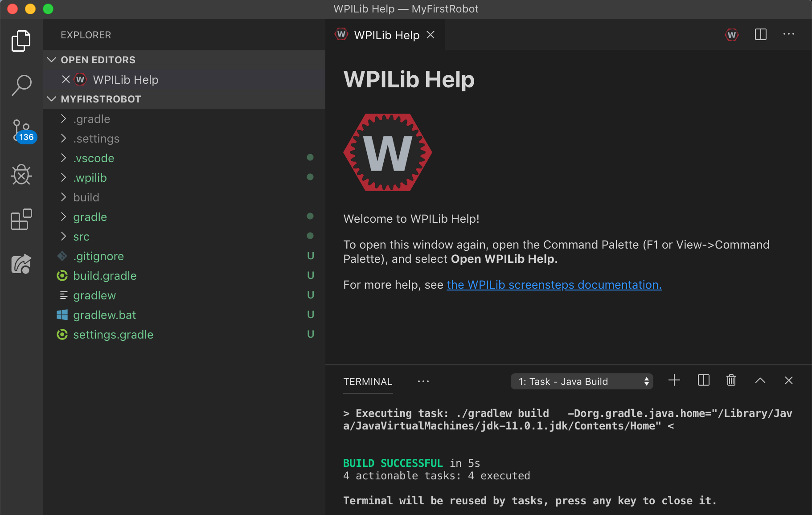Viewport: 812px width, 515px height.
Task: Kill the terminal with trash icon
Action: coord(731,380)
